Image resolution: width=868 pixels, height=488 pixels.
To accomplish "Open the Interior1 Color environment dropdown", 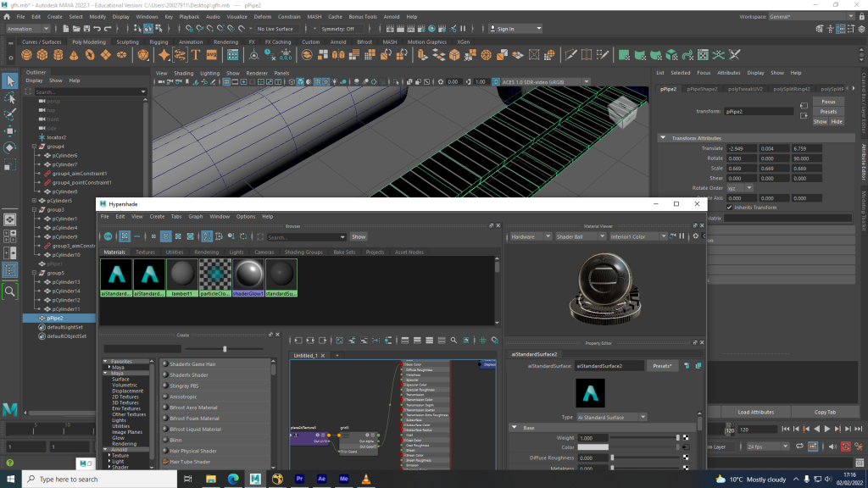I will click(637, 237).
